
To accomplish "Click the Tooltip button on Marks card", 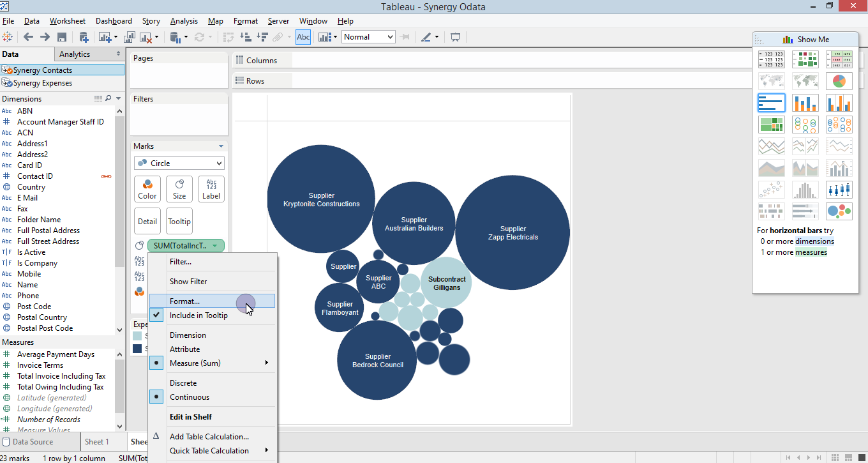I will pos(179,221).
